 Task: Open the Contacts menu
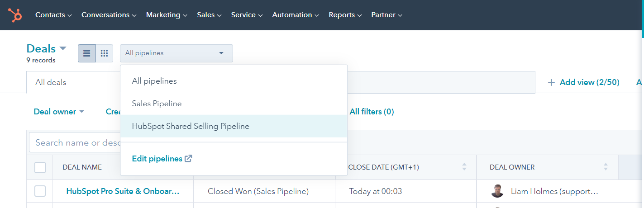(53, 15)
